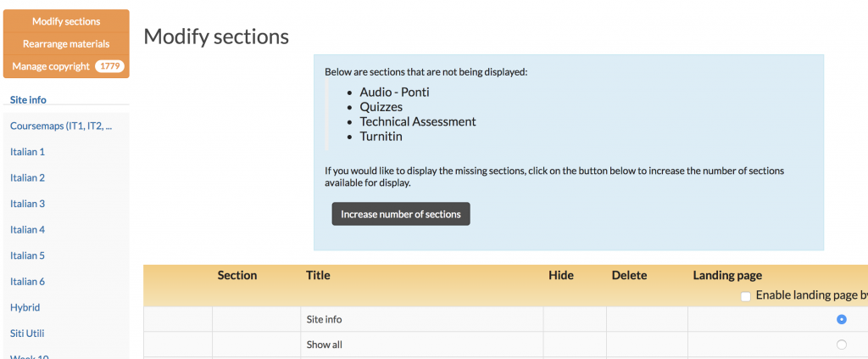The width and height of the screenshot is (868, 359).
Task: Click the Landing page column header
Action: click(727, 275)
